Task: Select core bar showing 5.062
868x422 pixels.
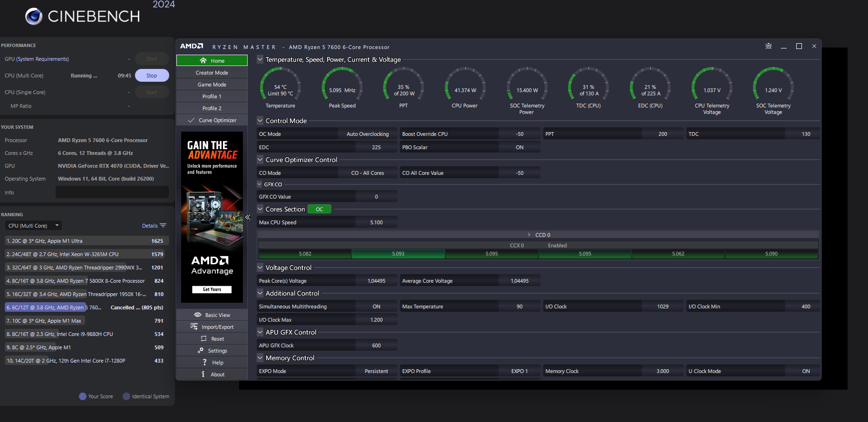Action: [x=678, y=254]
